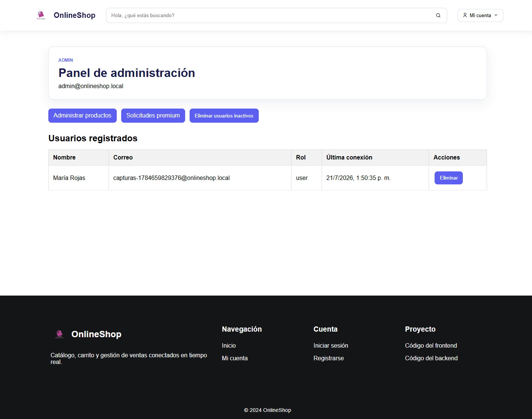Click the © 2024 OnlineShop text
This screenshot has height=419, width=532.
pyautogui.click(x=267, y=410)
